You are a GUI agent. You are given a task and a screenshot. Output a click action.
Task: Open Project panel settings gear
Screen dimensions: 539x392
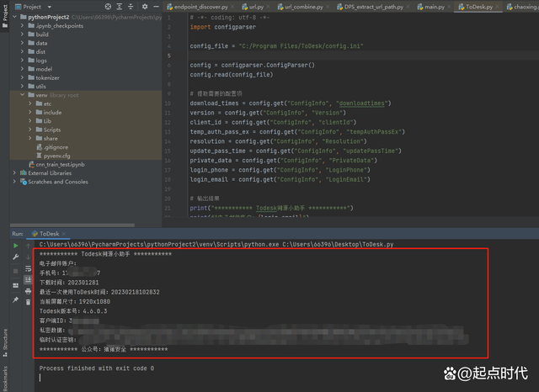(x=145, y=7)
